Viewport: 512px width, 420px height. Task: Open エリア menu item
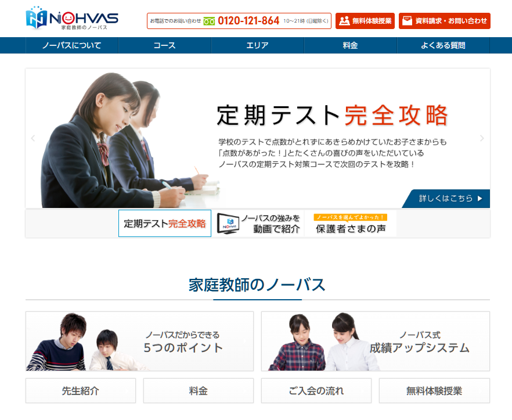pyautogui.click(x=258, y=45)
